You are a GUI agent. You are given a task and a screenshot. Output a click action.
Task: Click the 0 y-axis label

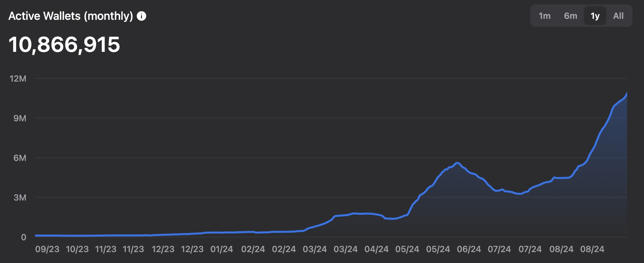click(x=23, y=237)
